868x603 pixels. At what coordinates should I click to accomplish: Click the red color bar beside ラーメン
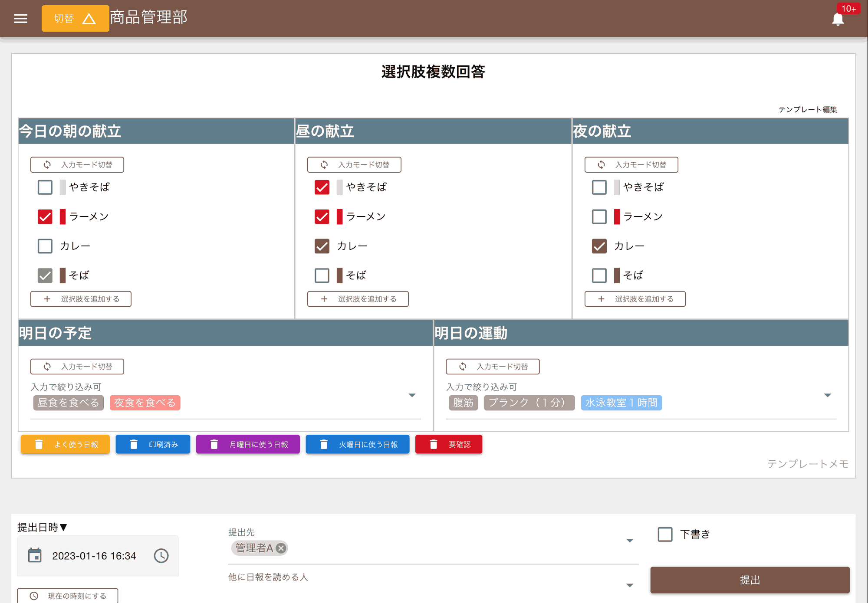(62, 216)
